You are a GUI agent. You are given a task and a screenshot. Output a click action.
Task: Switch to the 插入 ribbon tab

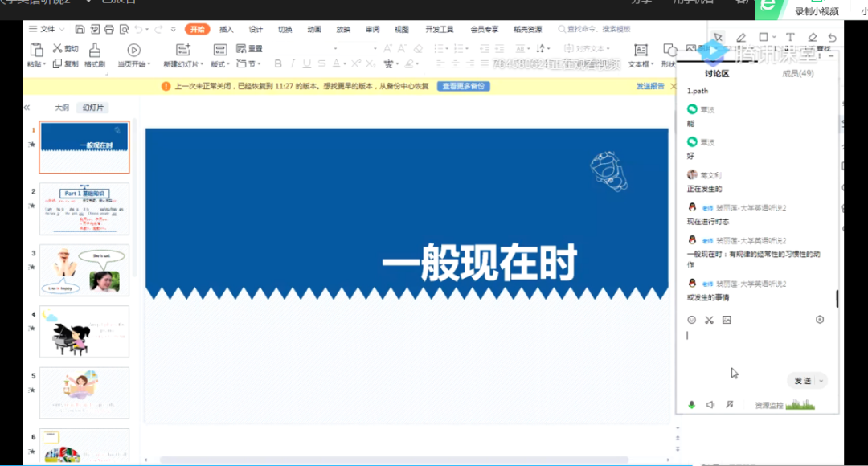pyautogui.click(x=227, y=29)
